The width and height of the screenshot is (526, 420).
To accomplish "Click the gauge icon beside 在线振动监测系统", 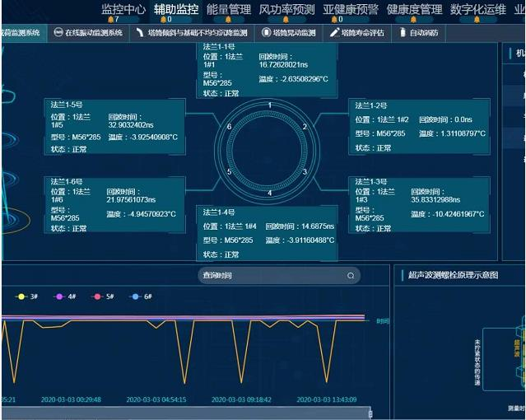I will pyautogui.click(x=58, y=32).
